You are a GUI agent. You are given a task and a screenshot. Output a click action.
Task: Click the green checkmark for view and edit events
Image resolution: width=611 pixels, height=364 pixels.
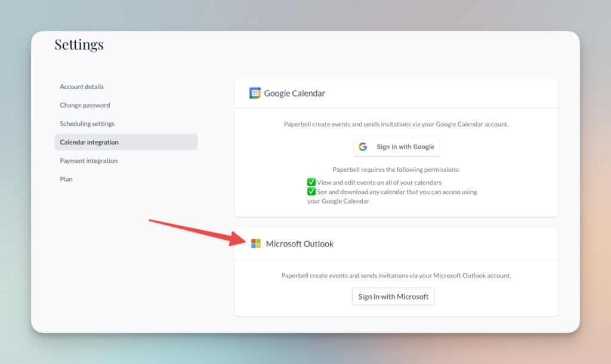coord(311,182)
